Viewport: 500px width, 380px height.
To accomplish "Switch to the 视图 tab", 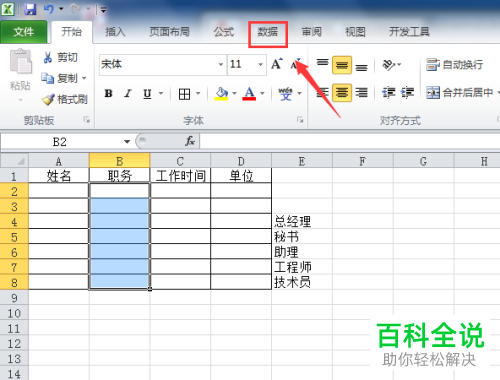I will [355, 32].
